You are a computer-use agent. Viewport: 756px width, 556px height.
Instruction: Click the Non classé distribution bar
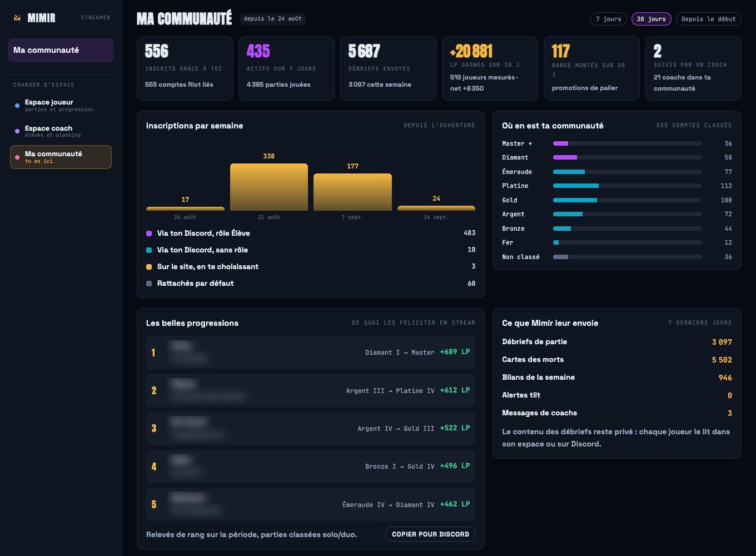tap(627, 257)
